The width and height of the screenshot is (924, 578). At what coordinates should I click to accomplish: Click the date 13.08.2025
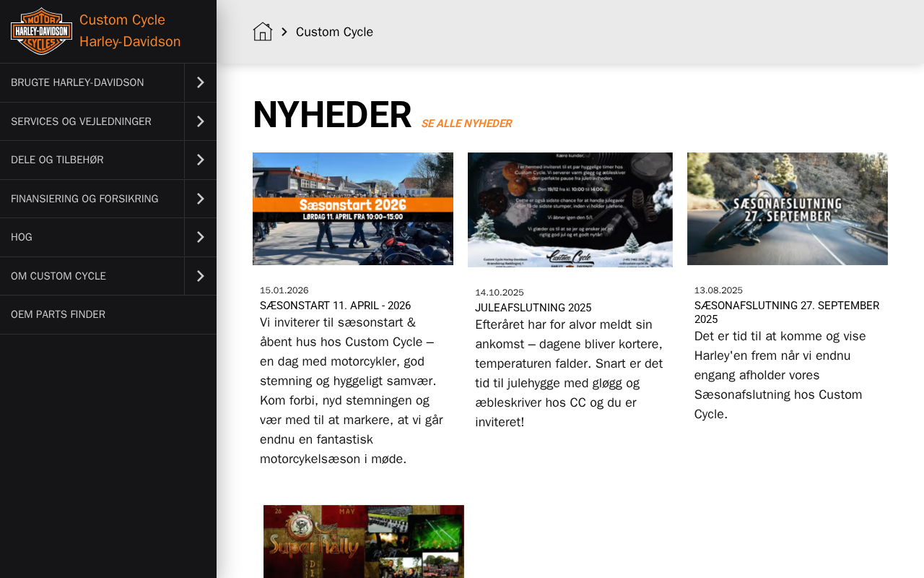(x=718, y=290)
